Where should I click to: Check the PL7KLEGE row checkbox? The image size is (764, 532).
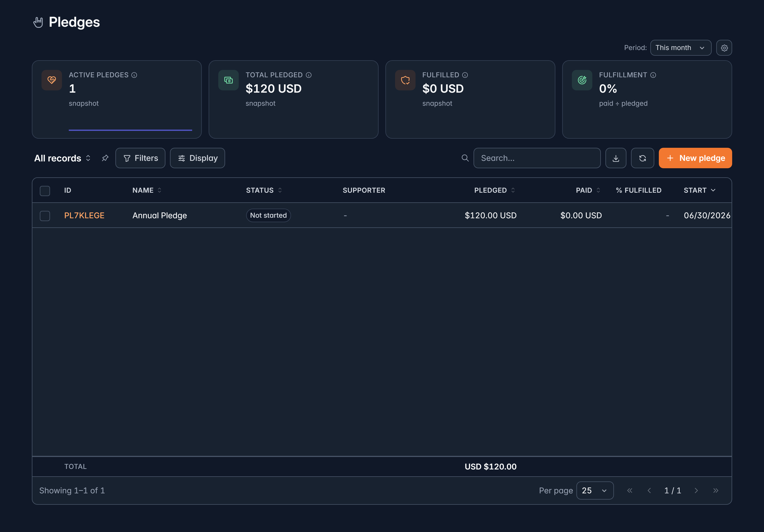point(45,216)
